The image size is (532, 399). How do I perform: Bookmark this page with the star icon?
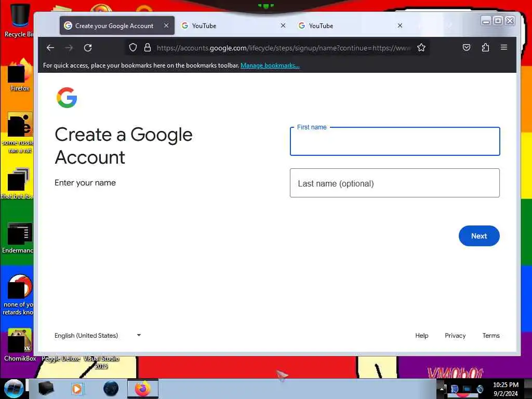tap(421, 47)
